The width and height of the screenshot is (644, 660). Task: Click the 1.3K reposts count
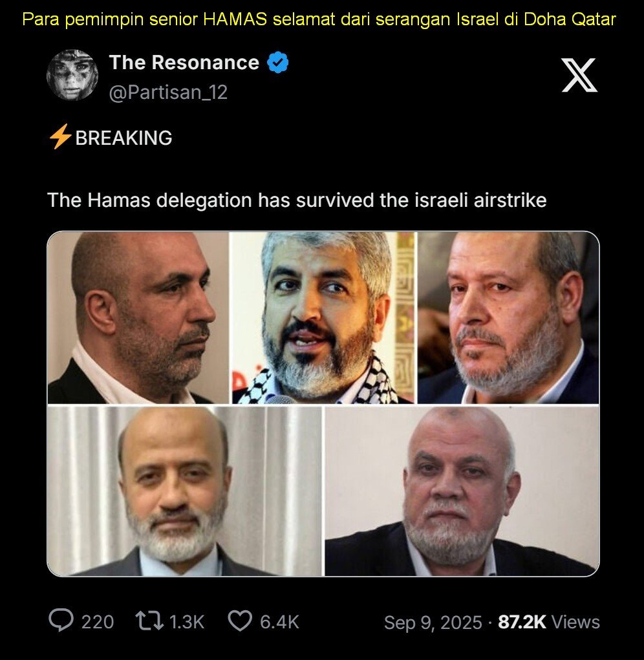(186, 623)
